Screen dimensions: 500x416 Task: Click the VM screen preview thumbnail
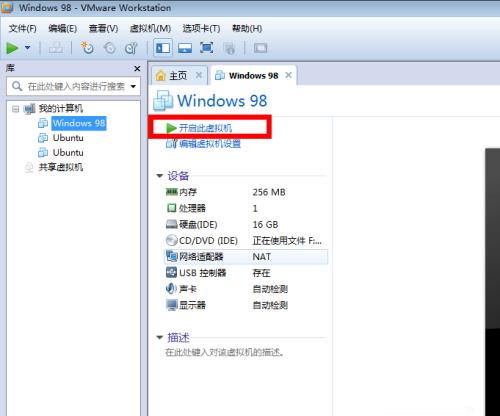click(x=492, y=282)
